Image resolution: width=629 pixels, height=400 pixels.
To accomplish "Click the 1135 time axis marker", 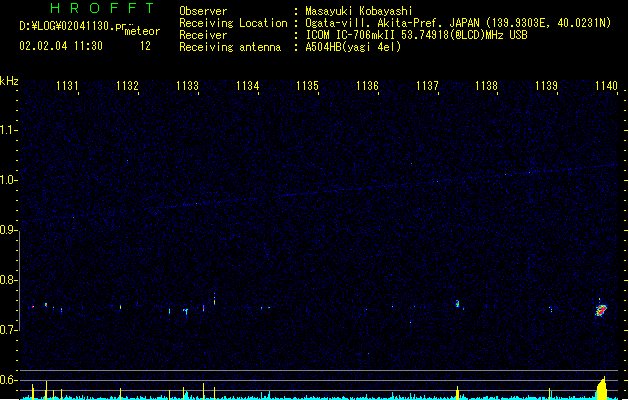I will 307,86.
